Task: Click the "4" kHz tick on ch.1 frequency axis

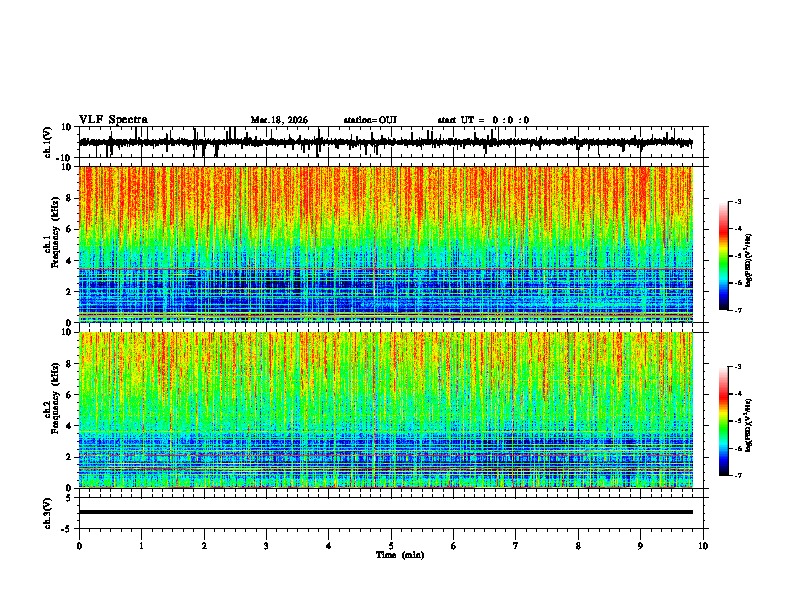Action: coord(69,261)
